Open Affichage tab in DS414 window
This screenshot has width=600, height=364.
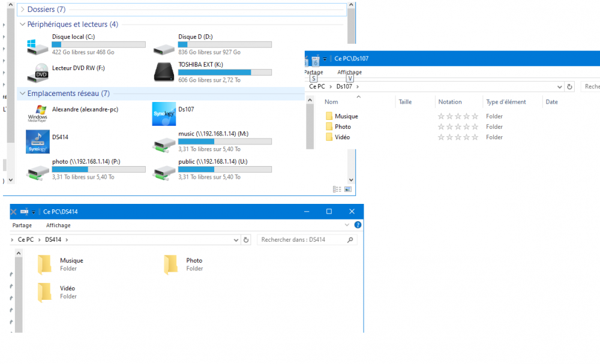(x=58, y=225)
